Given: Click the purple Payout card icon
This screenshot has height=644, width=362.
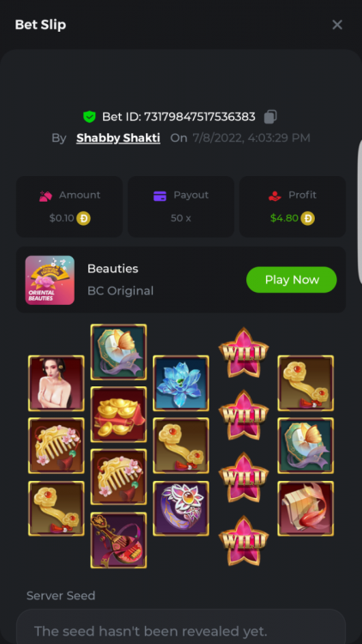Looking at the screenshot, I should click(160, 196).
